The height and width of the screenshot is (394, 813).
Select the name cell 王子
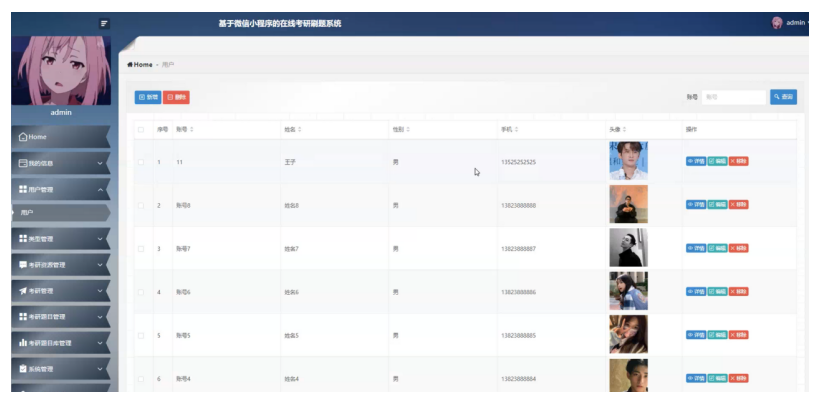point(289,162)
